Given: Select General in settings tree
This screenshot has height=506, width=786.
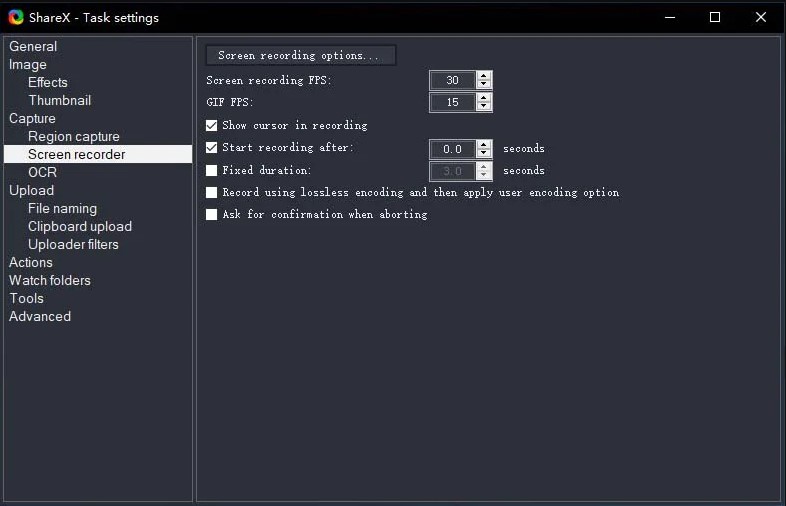Looking at the screenshot, I should click(x=33, y=46).
